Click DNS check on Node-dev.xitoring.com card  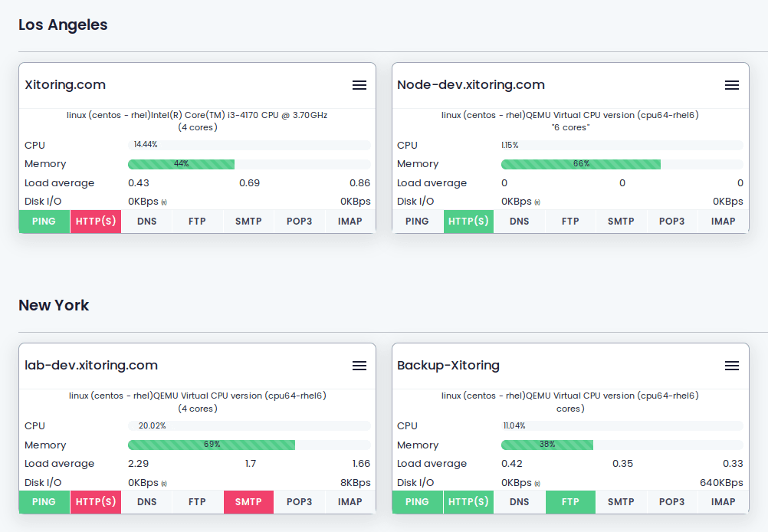(x=519, y=222)
